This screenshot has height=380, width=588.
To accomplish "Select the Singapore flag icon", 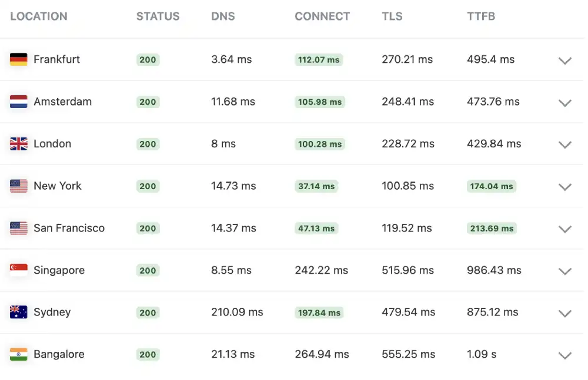I will tap(17, 270).
